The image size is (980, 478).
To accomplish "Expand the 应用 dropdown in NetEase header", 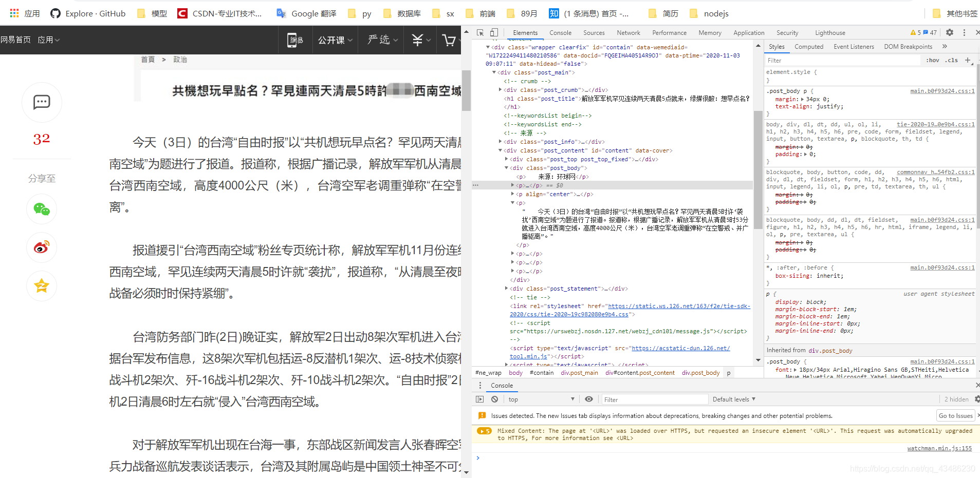I will (x=49, y=40).
